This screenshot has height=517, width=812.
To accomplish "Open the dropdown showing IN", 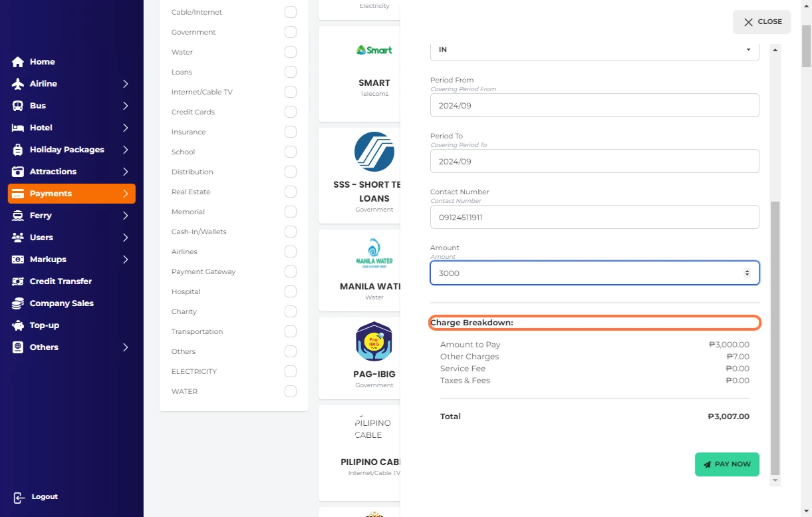I will click(594, 50).
